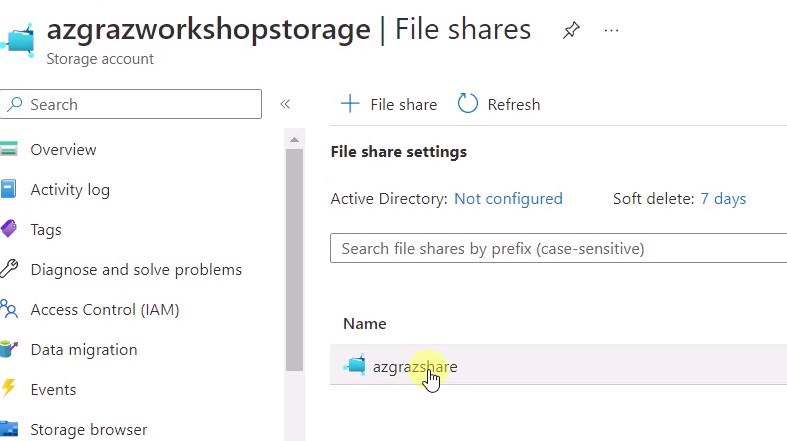Click the sidebar scrollbar up arrow
787x441 pixels.
295,139
